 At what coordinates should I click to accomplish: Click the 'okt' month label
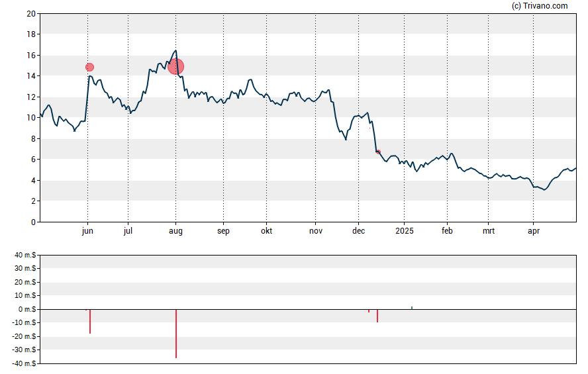point(267,231)
